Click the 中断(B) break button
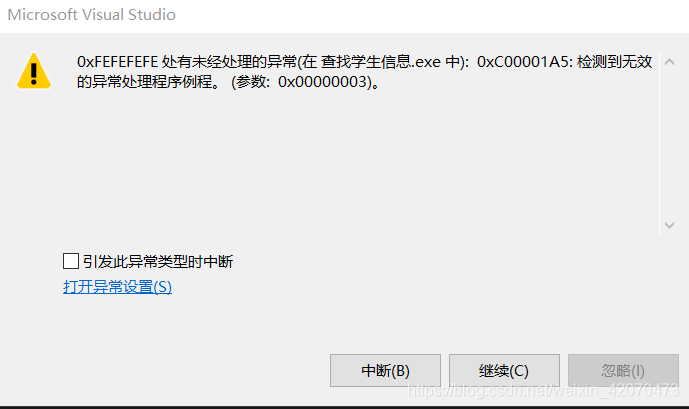 385,370
